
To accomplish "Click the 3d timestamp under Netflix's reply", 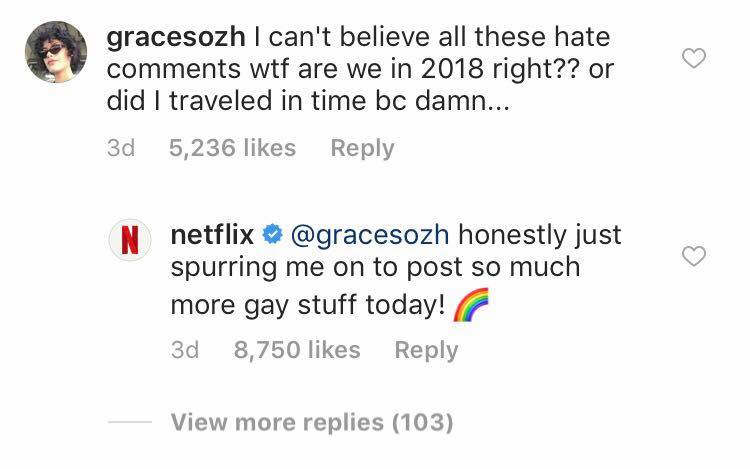I will pyautogui.click(x=184, y=349).
